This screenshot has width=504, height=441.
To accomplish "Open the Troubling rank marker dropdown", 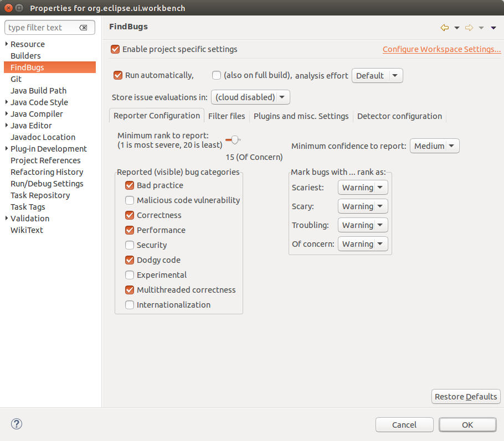I will pos(363,225).
